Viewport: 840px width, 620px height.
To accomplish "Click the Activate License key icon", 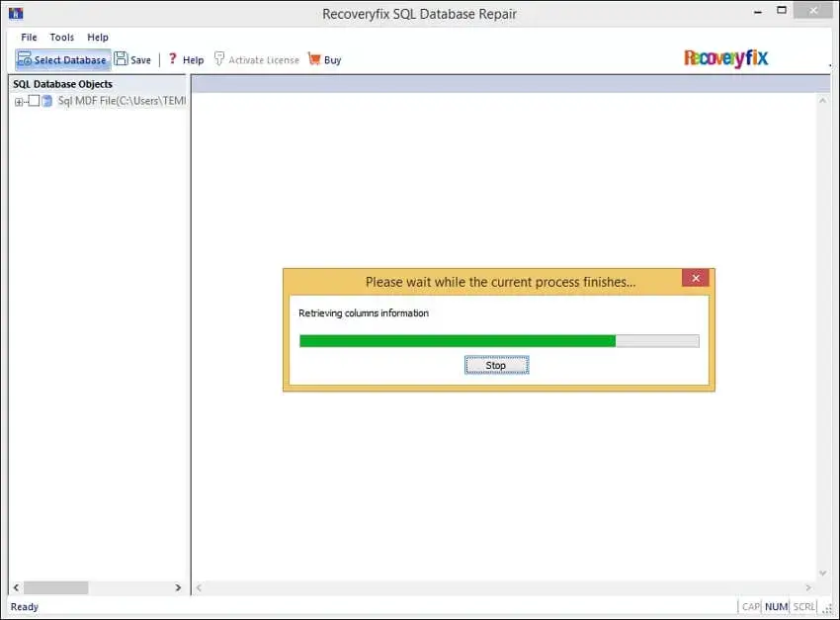I will 218,58.
